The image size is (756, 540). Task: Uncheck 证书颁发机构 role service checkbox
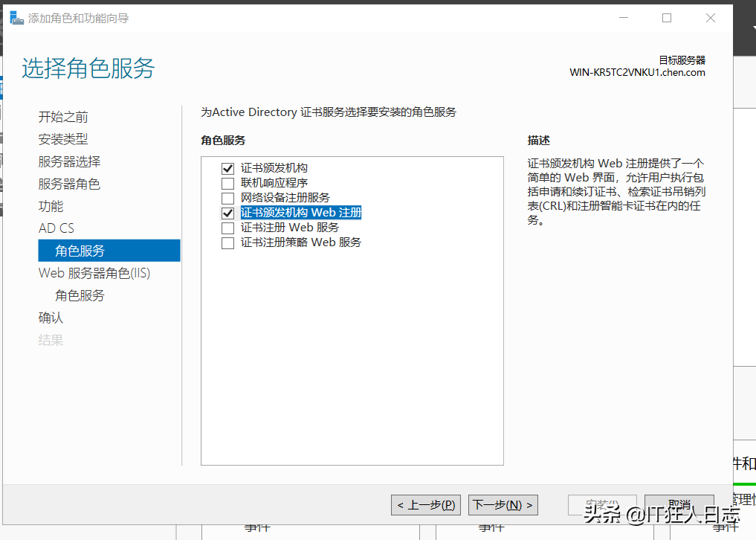point(227,168)
